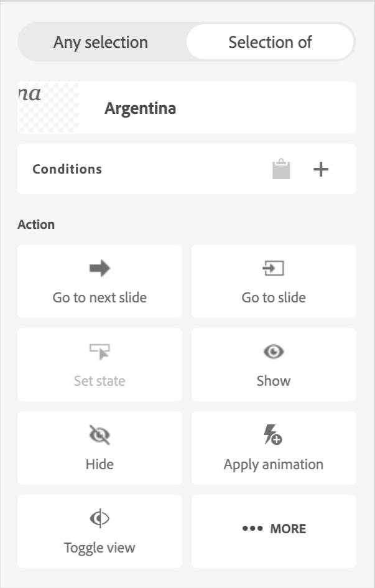Screen dimensions: 375x588
Task: Click the Apply animation lightning icon
Action: click(x=273, y=435)
